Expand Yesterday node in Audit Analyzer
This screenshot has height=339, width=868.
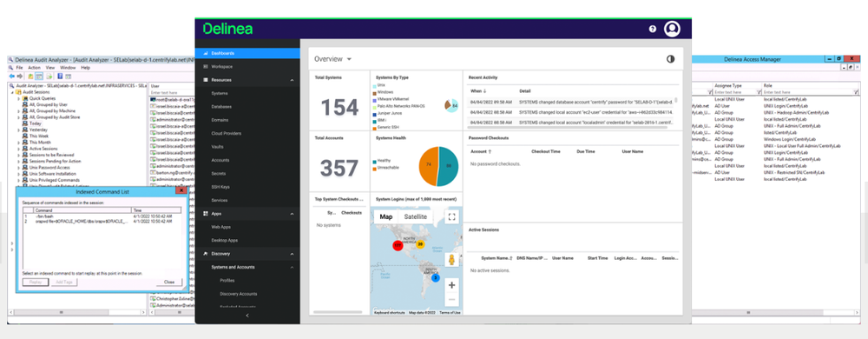pyautogui.click(x=19, y=130)
